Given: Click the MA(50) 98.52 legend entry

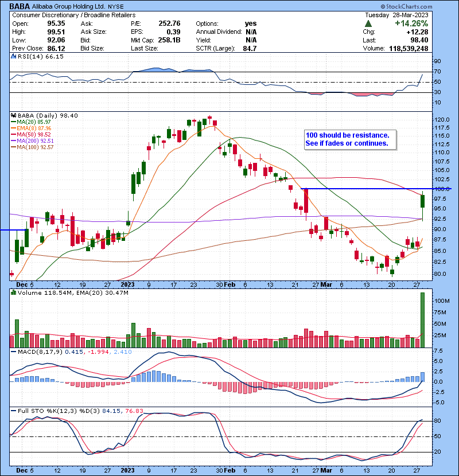Looking at the screenshot, I should [x=31, y=134].
